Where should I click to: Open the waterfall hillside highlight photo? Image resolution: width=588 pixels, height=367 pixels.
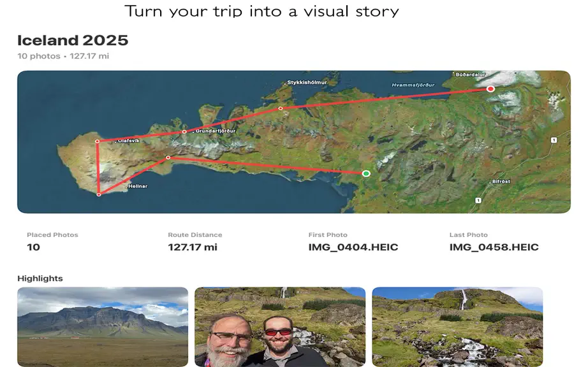pos(457,327)
